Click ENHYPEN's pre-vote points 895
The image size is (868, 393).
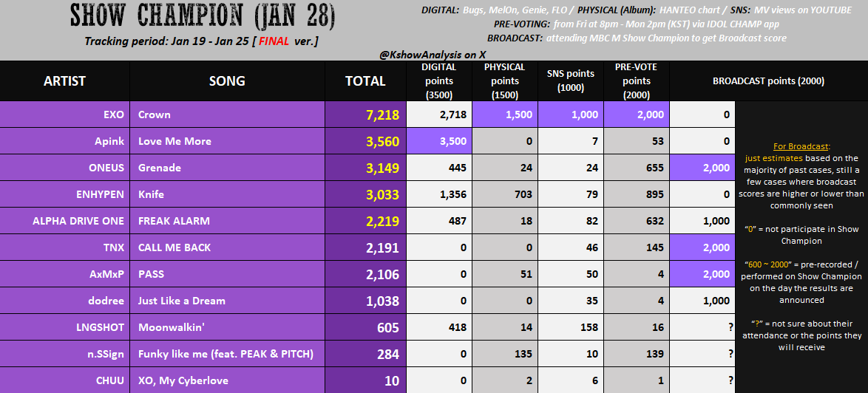(637, 194)
